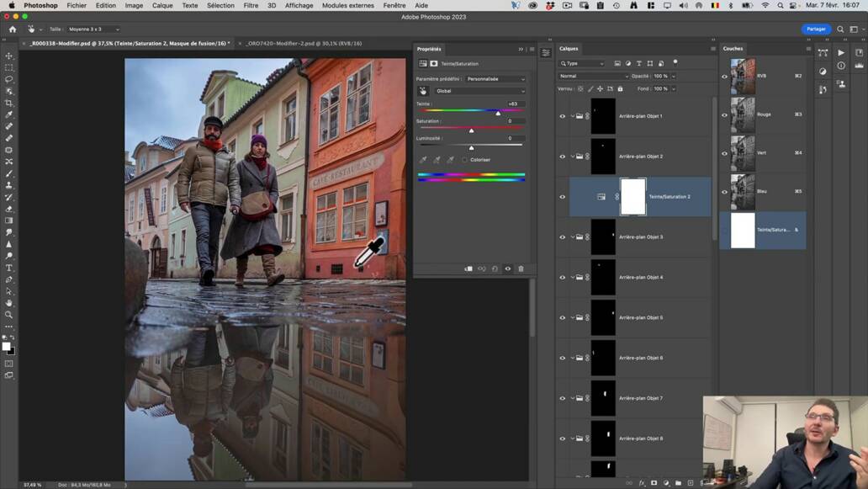The width and height of the screenshot is (868, 489).
Task: Click the white layer mask thumbnail of Teinte/Saturation 2
Action: click(x=633, y=197)
